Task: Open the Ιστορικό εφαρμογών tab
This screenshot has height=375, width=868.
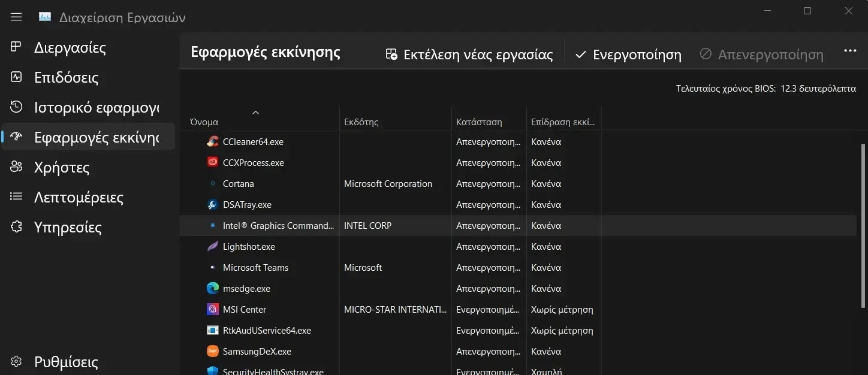Action: click(88, 107)
